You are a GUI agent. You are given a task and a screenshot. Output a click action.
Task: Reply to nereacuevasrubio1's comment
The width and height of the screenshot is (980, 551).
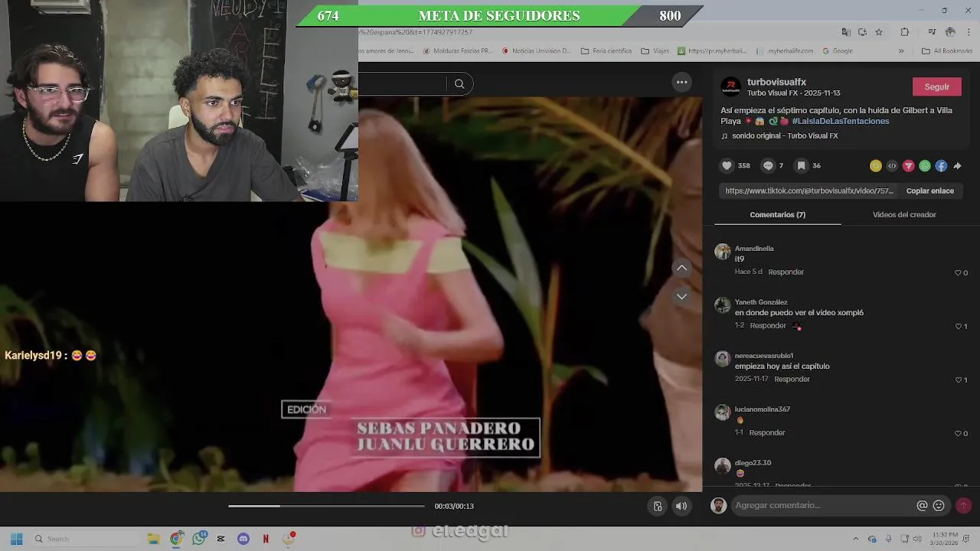[x=792, y=379]
